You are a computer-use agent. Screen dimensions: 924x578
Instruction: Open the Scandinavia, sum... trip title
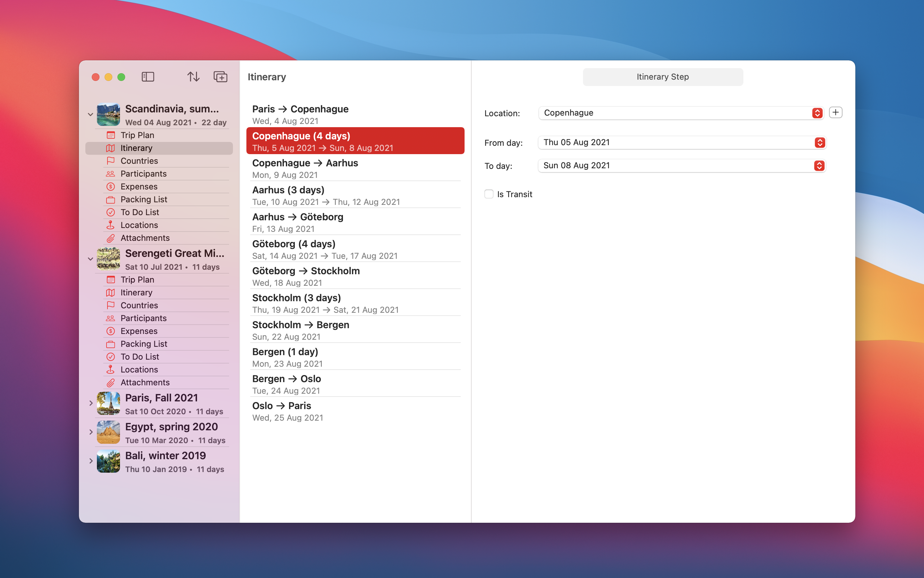click(x=172, y=109)
